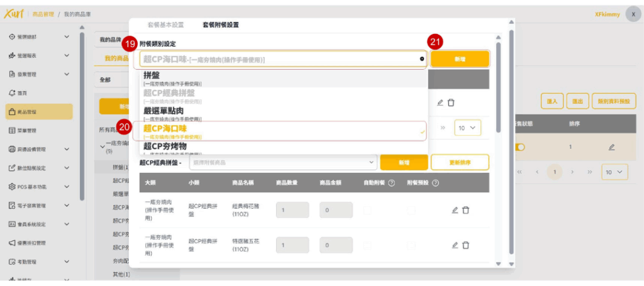The image size is (644, 286).
Task: Check the 自動附餐 box for 經典梅花豬
Action: 368,210
